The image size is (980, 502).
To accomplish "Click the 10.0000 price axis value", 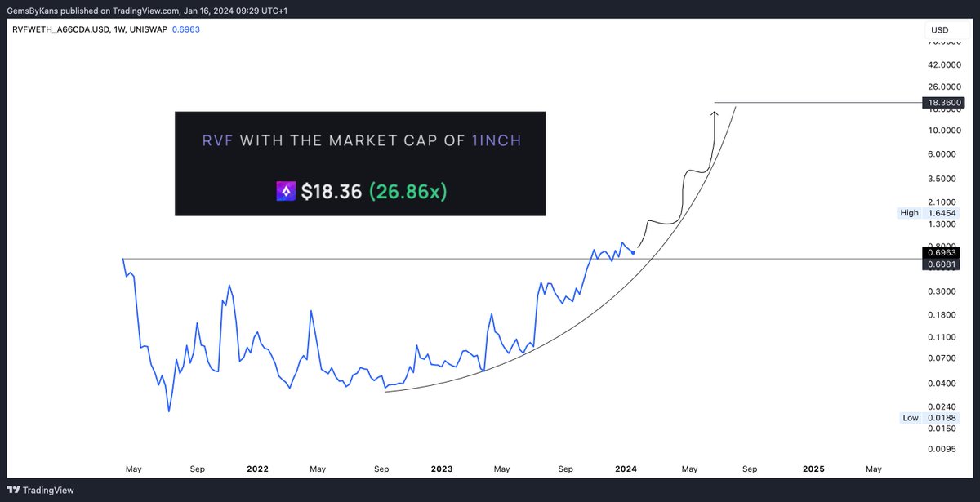I will [946, 131].
